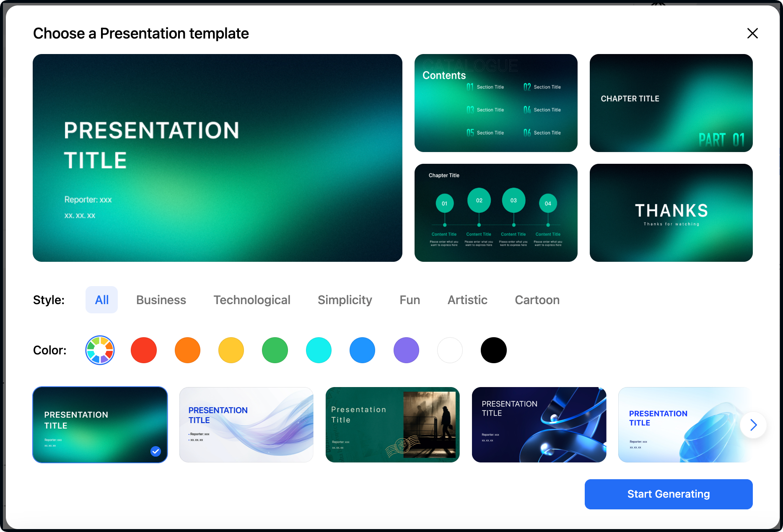Viewport: 783px width, 532px height.
Task: Filter templates by red color
Action: pyautogui.click(x=144, y=350)
